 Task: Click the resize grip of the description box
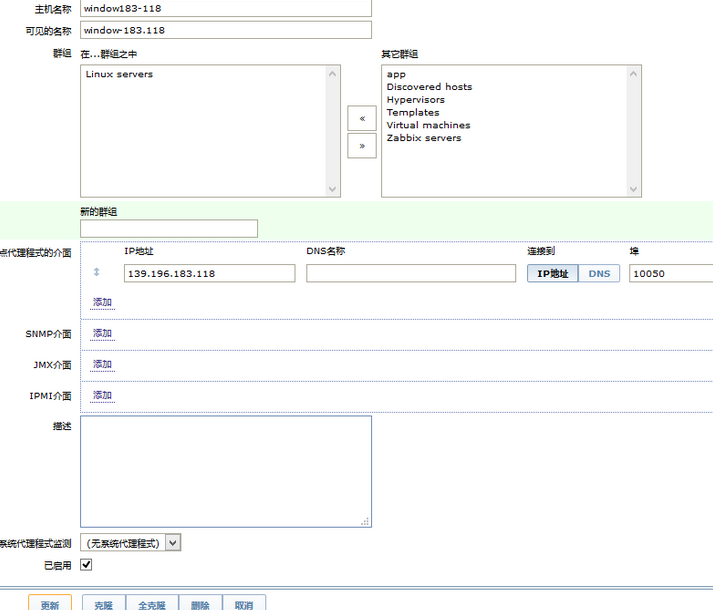(x=365, y=521)
